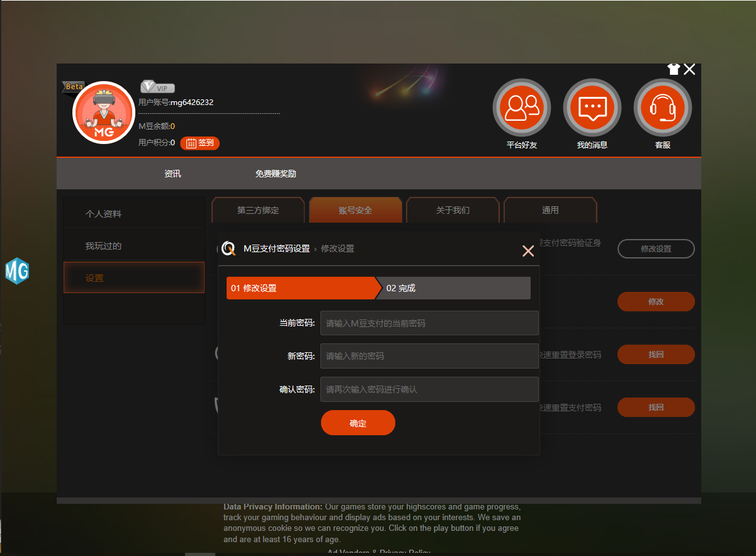Viewport: 756px width, 556px height.
Task: Click the 客服 headset support icon
Action: tap(662, 108)
